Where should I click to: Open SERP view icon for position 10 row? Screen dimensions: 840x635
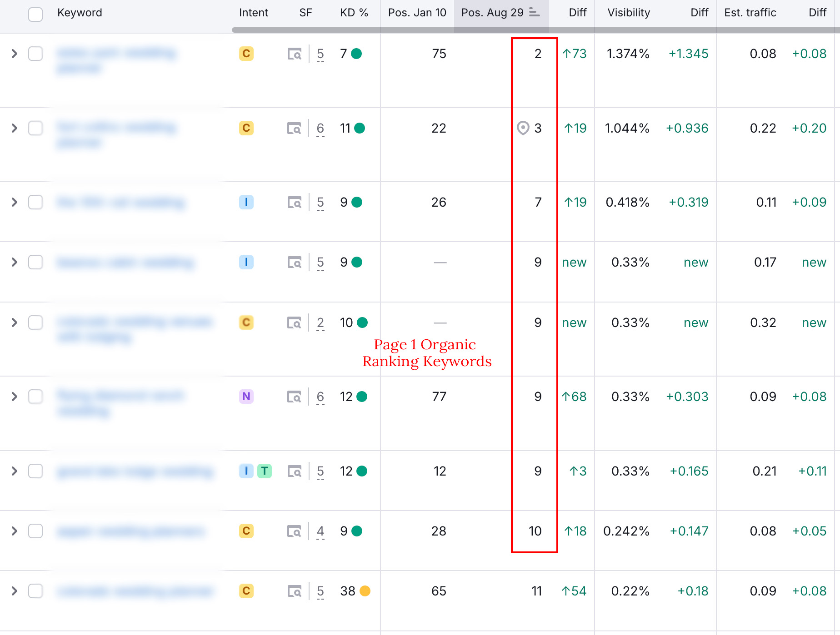click(x=295, y=531)
